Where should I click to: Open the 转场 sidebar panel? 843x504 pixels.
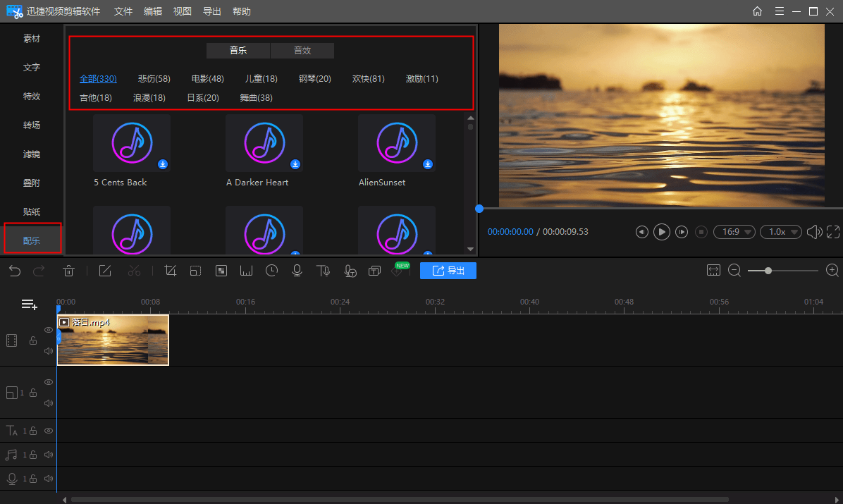coord(32,125)
